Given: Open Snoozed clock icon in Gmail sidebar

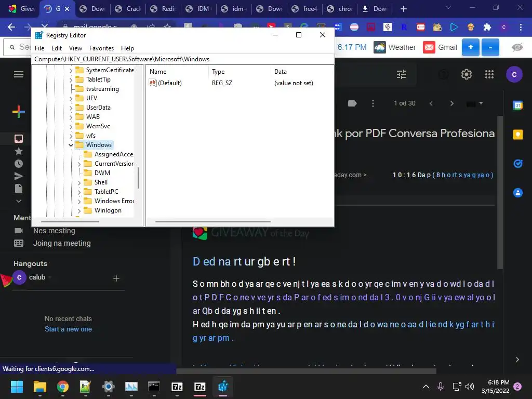Looking at the screenshot, I should coord(19,164).
